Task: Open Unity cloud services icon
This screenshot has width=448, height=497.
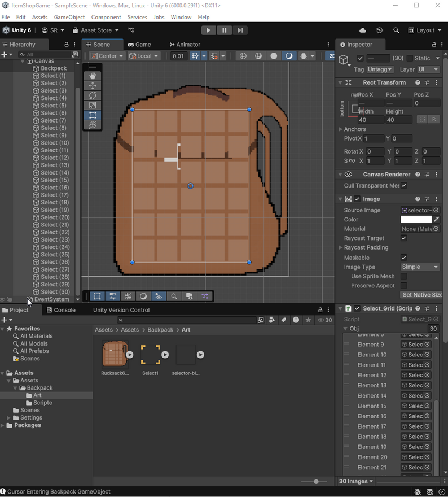Action: [x=363, y=30]
